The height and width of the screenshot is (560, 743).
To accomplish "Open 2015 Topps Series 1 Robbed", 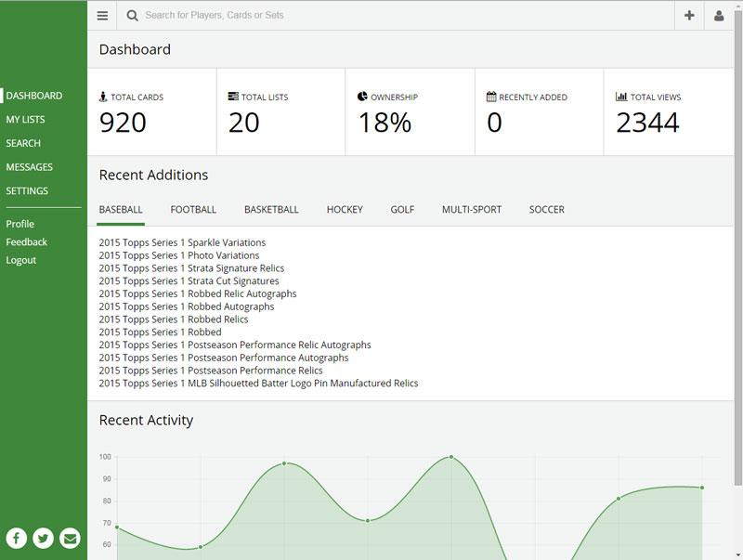I will coord(160,332).
